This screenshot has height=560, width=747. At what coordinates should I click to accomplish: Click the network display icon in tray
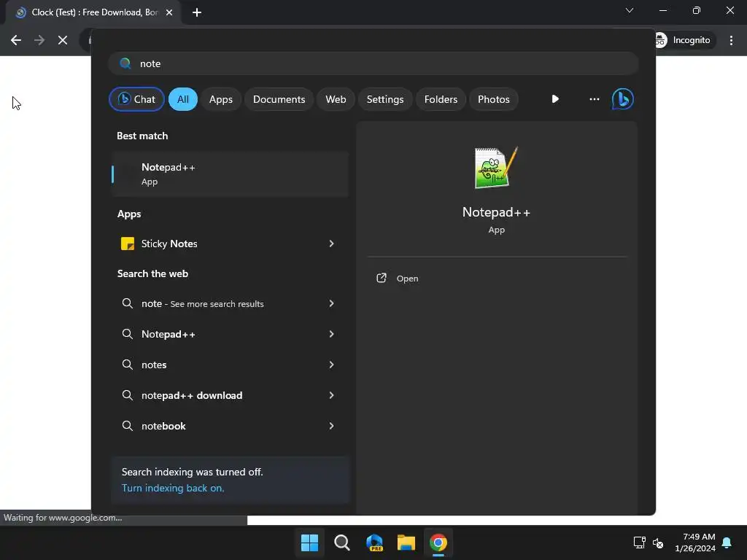click(x=639, y=542)
